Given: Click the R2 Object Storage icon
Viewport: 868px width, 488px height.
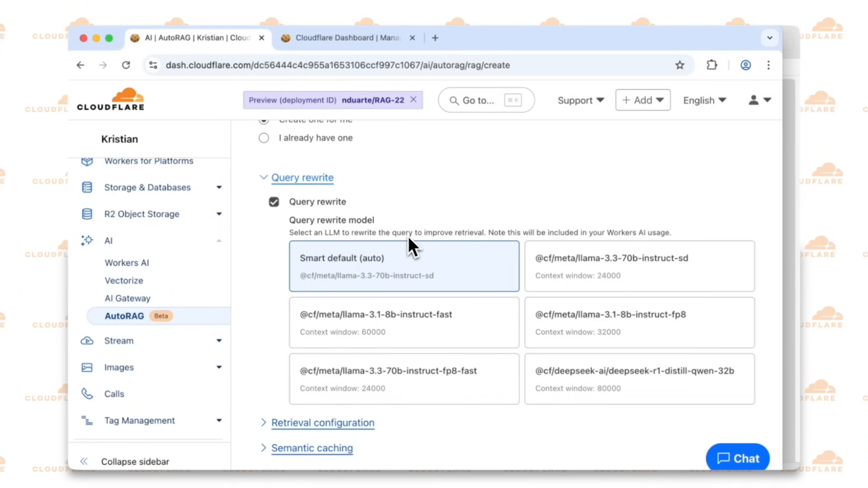Looking at the screenshot, I should 87,214.
